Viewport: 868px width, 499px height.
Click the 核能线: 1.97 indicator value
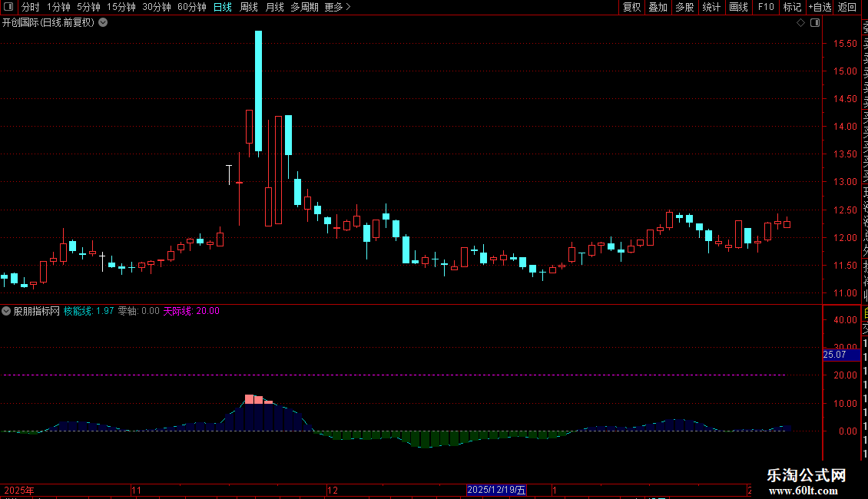tap(88, 311)
